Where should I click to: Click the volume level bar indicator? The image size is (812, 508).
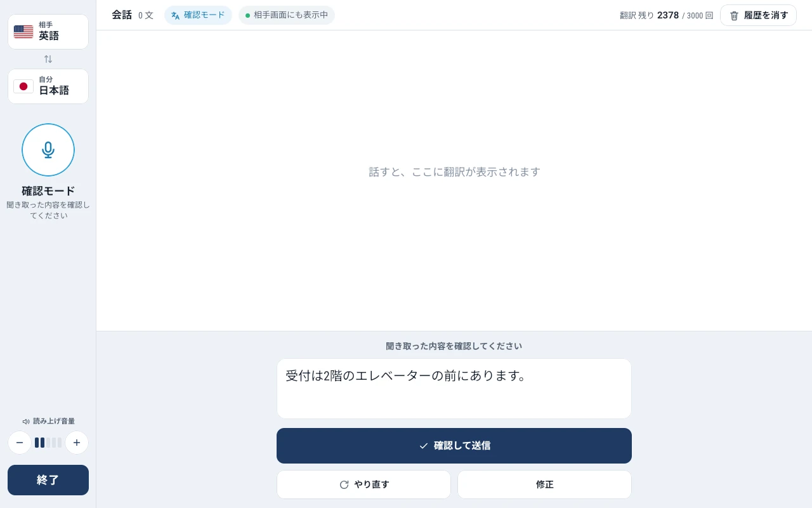(48, 443)
